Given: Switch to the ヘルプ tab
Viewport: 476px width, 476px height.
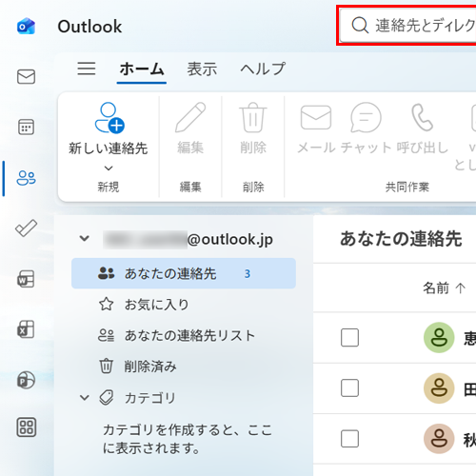Looking at the screenshot, I should pos(263,69).
